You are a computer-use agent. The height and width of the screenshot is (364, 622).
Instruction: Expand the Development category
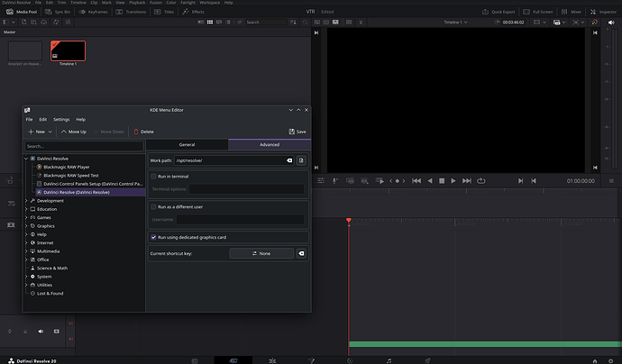coord(26,201)
